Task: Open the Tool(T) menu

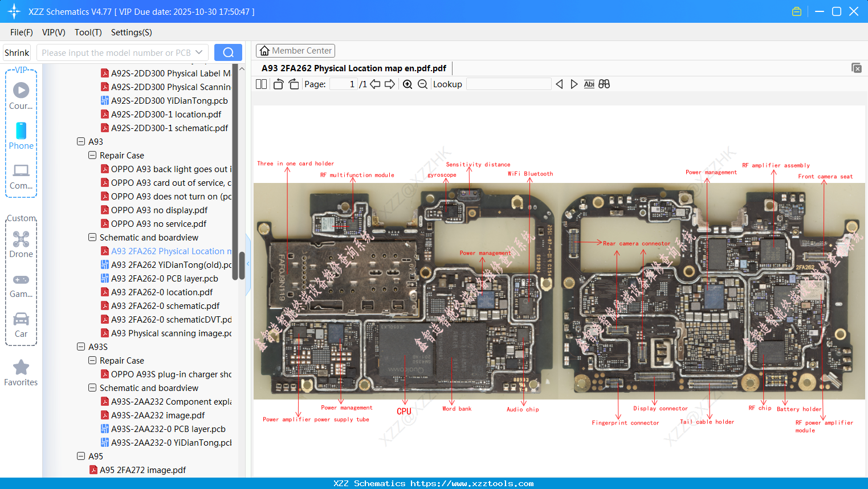Action: (88, 32)
